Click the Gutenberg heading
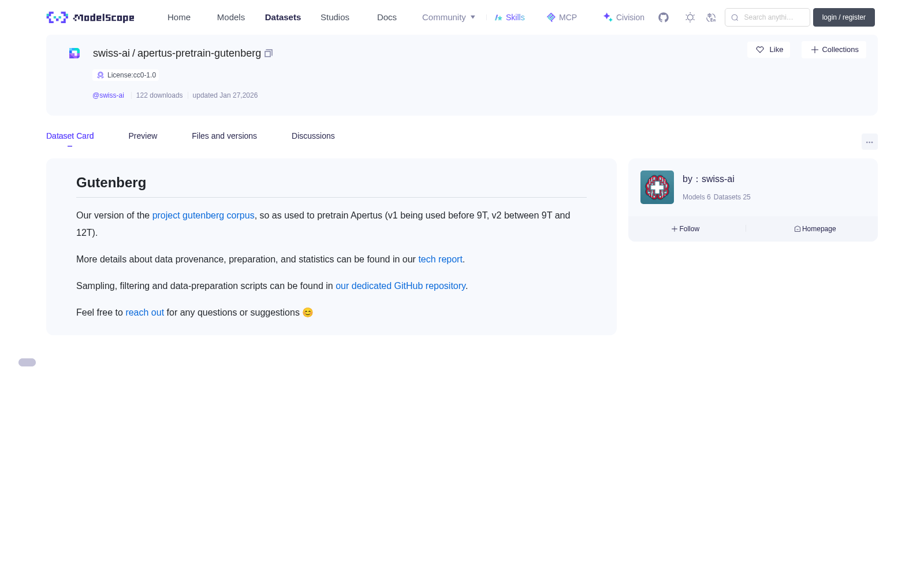The height and width of the screenshot is (578, 924). click(111, 183)
